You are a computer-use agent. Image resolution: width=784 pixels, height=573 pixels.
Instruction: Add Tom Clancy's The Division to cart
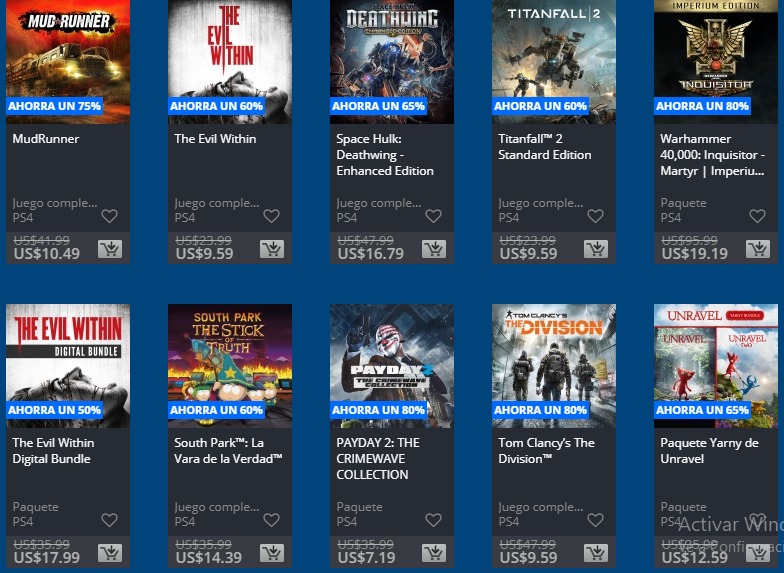(x=596, y=552)
